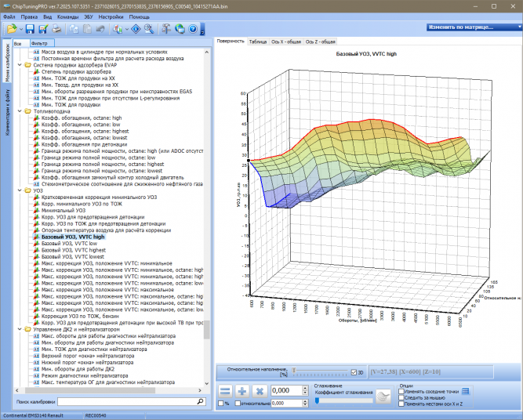
Task: Print using the printer toolbar icon
Action: click(x=56, y=29)
